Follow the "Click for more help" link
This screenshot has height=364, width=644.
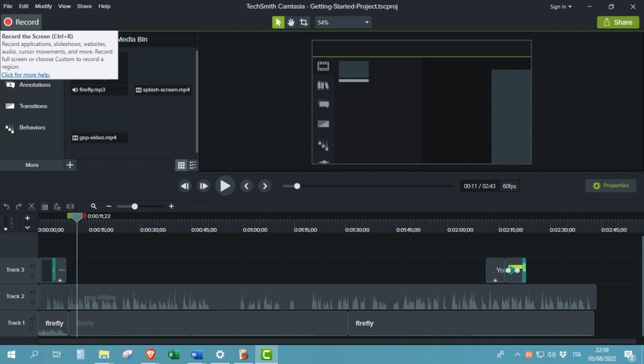tap(26, 75)
